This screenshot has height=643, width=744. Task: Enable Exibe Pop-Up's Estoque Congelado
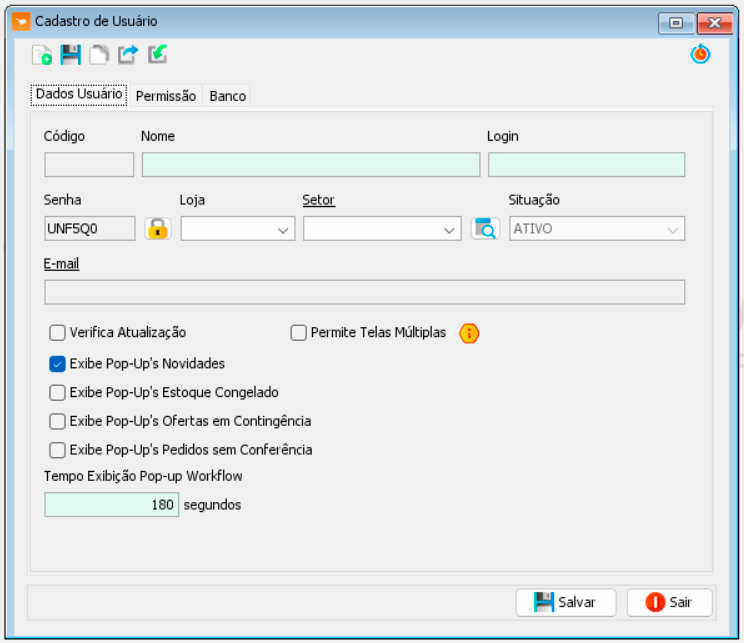58,393
